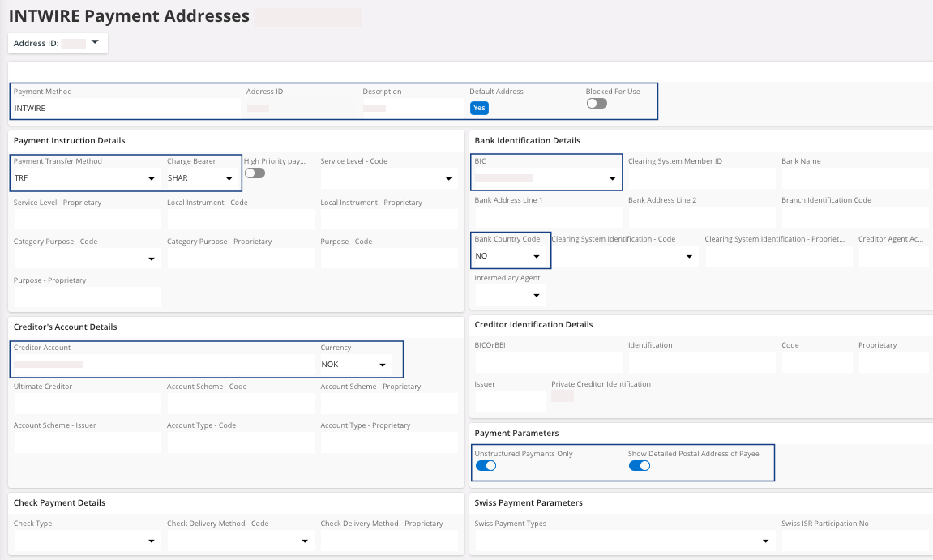Open the BIC dropdown list
The image size is (933, 560).
click(612, 178)
